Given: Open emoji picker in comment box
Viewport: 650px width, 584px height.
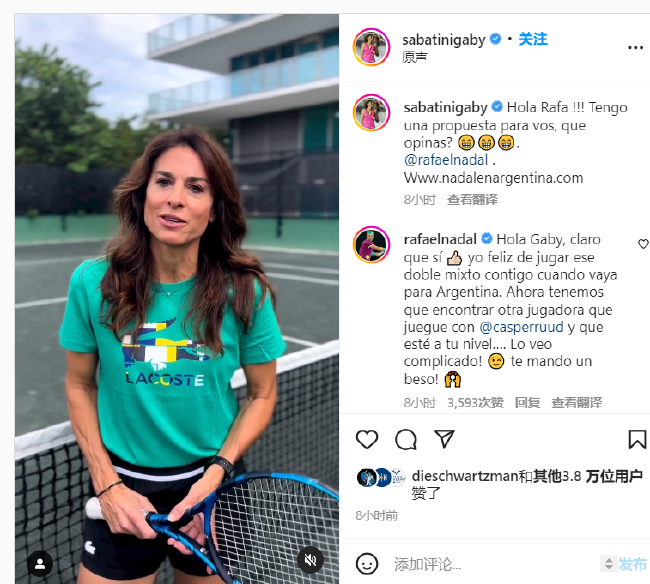Looking at the screenshot, I should point(367,564).
